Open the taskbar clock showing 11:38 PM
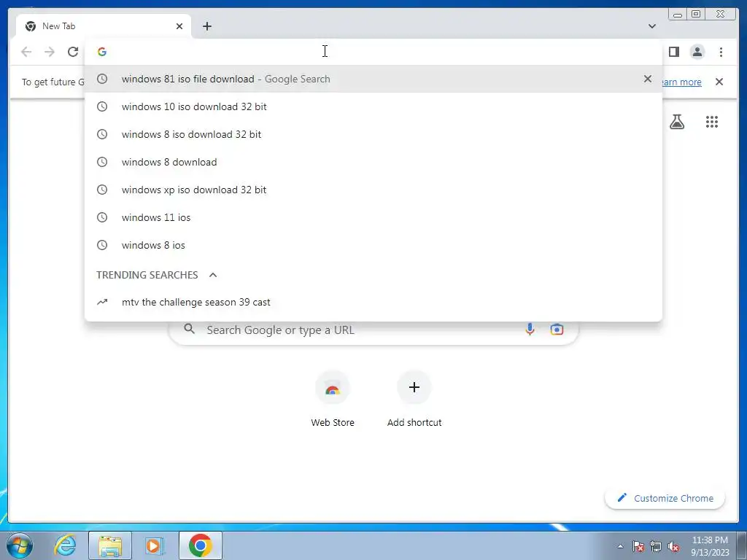747x560 pixels. [710, 546]
